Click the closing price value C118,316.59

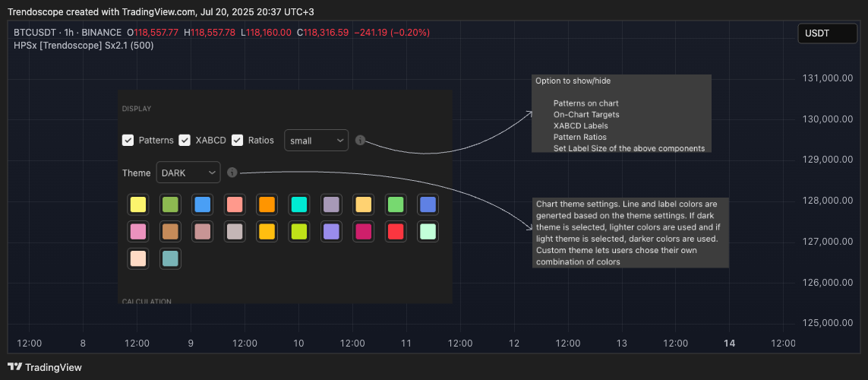(x=323, y=33)
